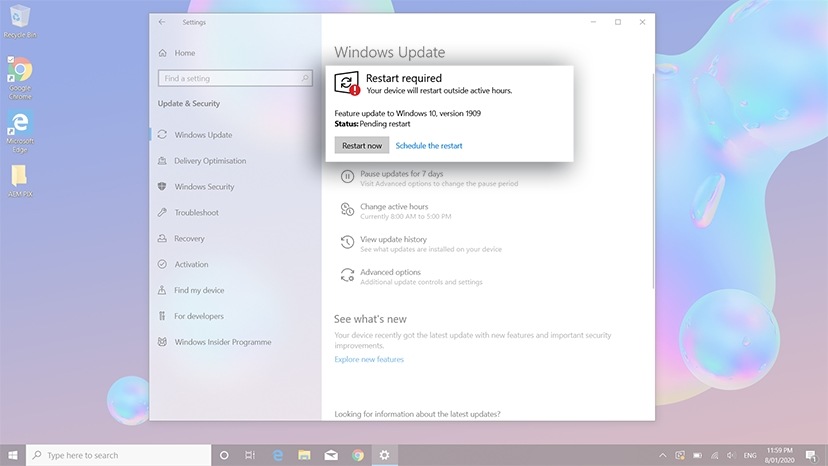Open View update history
828x466 pixels.
[x=421, y=244]
